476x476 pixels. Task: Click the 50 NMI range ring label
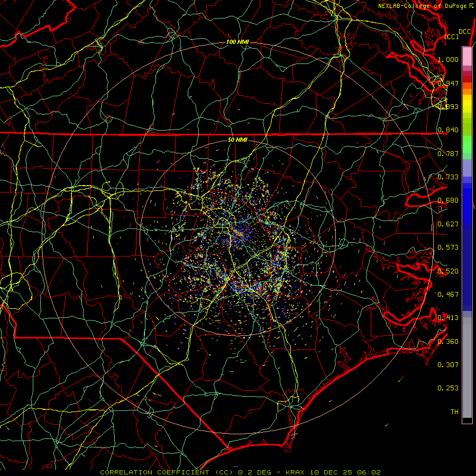pyautogui.click(x=237, y=140)
